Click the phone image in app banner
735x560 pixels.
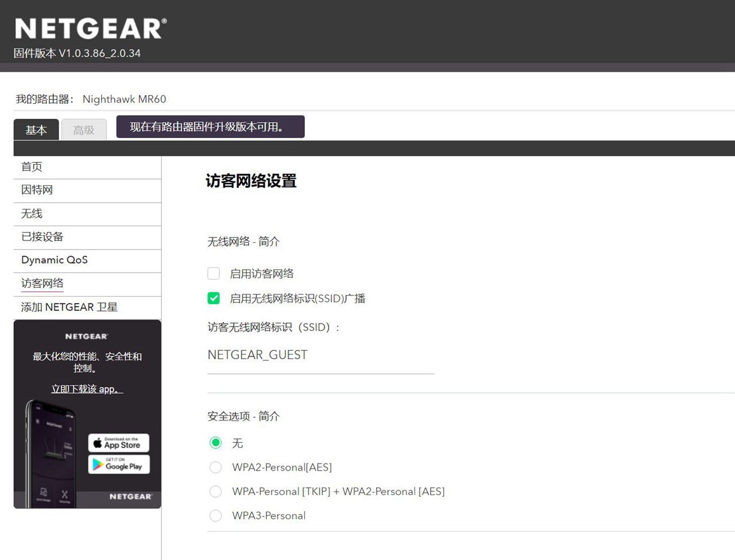click(x=51, y=453)
